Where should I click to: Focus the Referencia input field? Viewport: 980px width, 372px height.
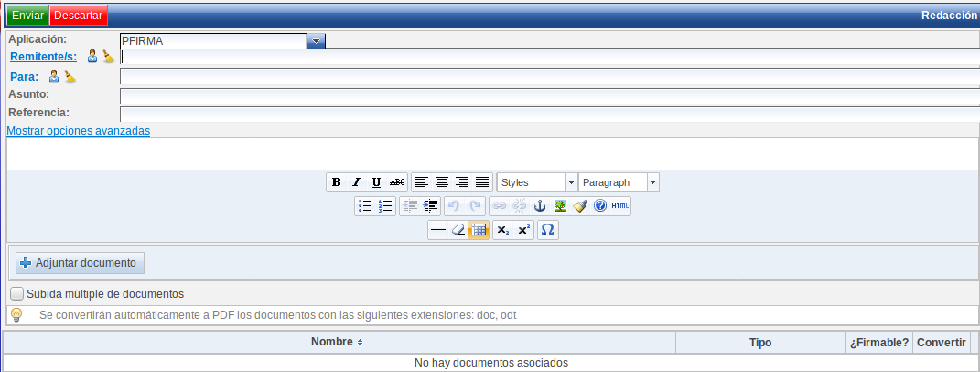click(x=550, y=114)
